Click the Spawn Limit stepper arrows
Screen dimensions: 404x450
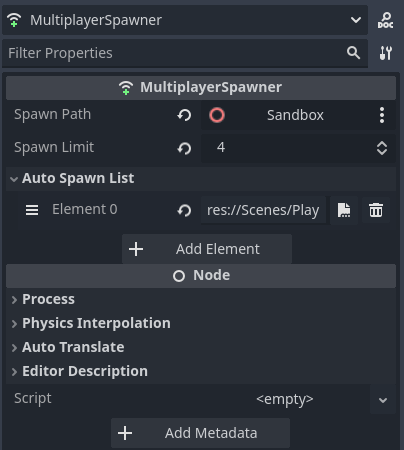point(382,148)
